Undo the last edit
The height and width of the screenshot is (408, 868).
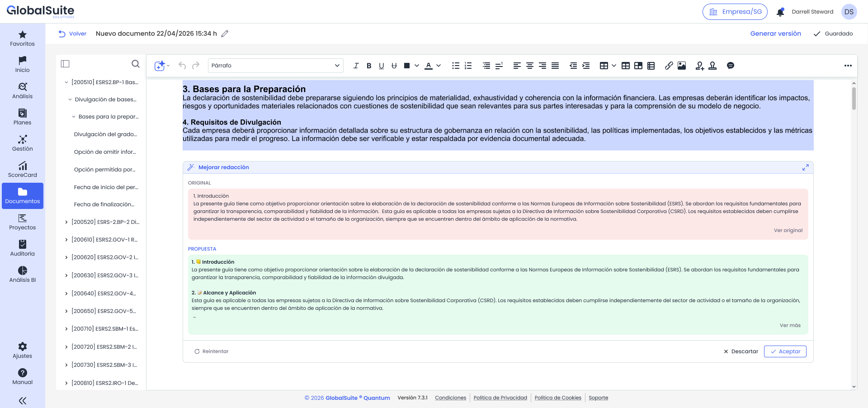182,66
